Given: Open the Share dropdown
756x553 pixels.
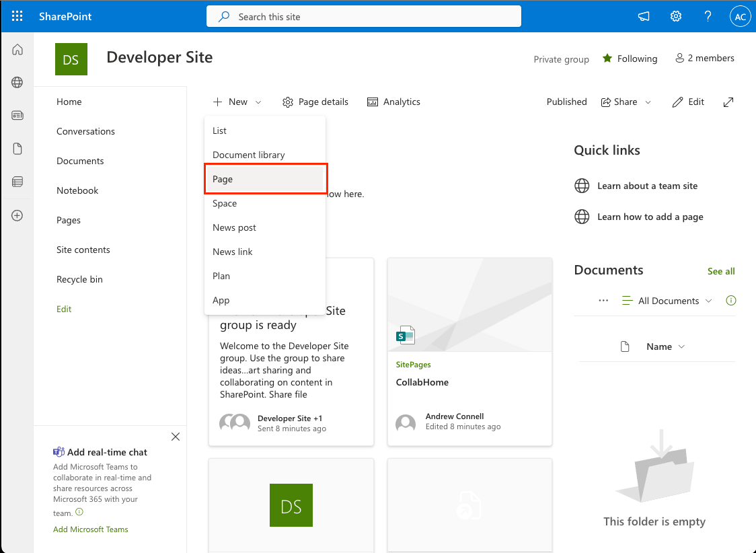Looking at the screenshot, I should 626,102.
